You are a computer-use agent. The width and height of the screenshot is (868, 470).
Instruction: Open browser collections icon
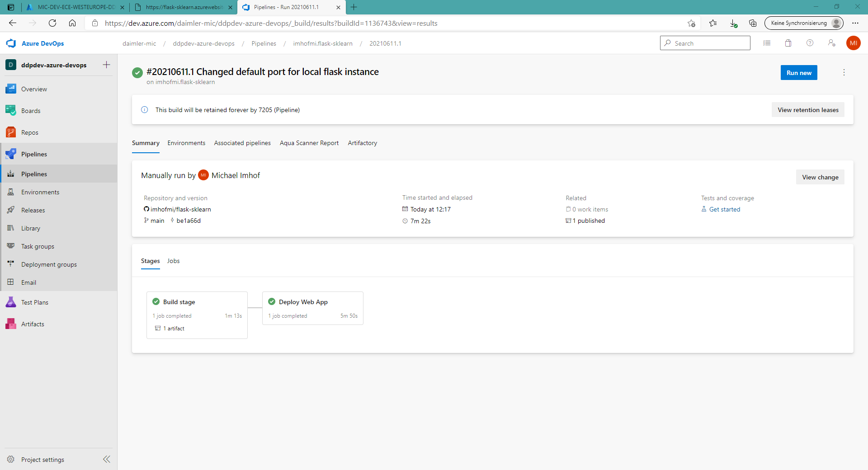[x=753, y=23]
